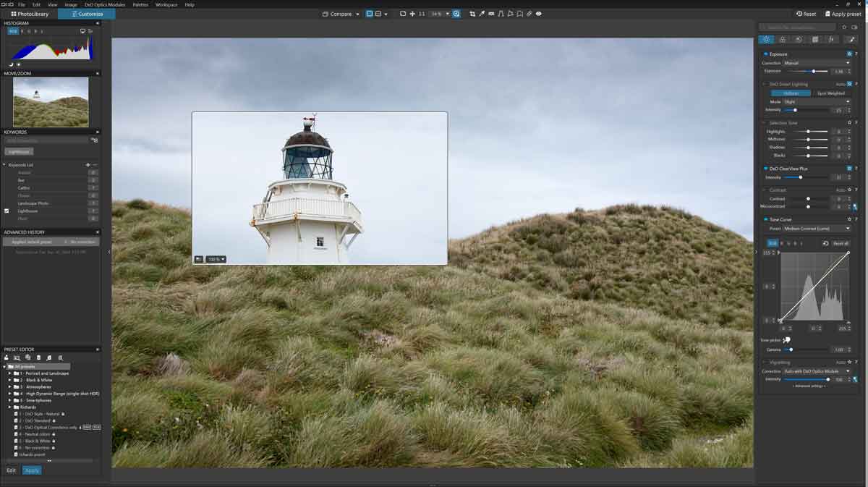This screenshot has height=487, width=868.
Task: Click the Tone Curve color picker eyedropper
Action: coord(786,339)
